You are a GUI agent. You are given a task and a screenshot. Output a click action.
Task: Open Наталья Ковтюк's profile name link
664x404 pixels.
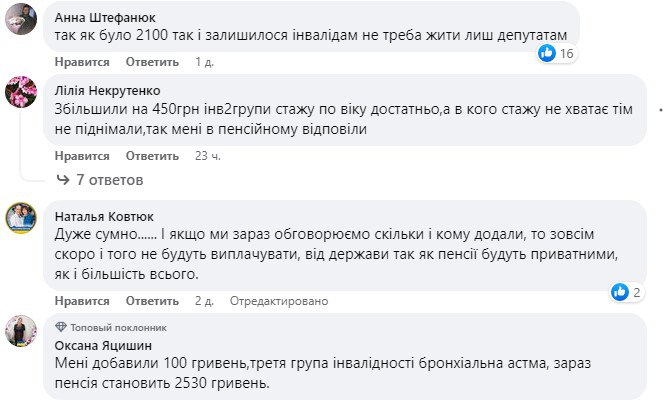click(x=107, y=216)
